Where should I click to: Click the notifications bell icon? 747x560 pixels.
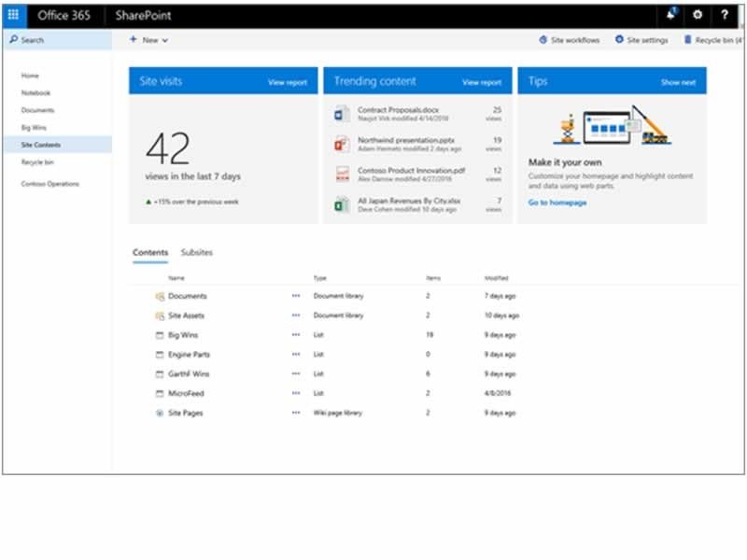(670, 15)
